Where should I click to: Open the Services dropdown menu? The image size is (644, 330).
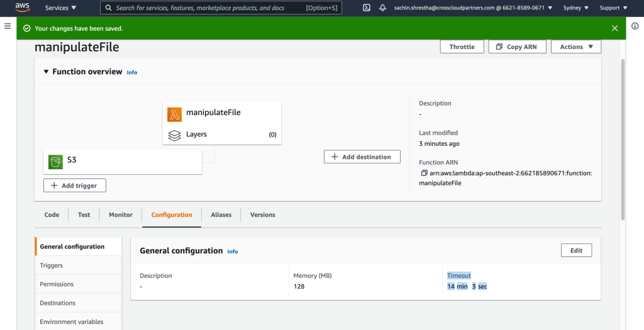60,8
